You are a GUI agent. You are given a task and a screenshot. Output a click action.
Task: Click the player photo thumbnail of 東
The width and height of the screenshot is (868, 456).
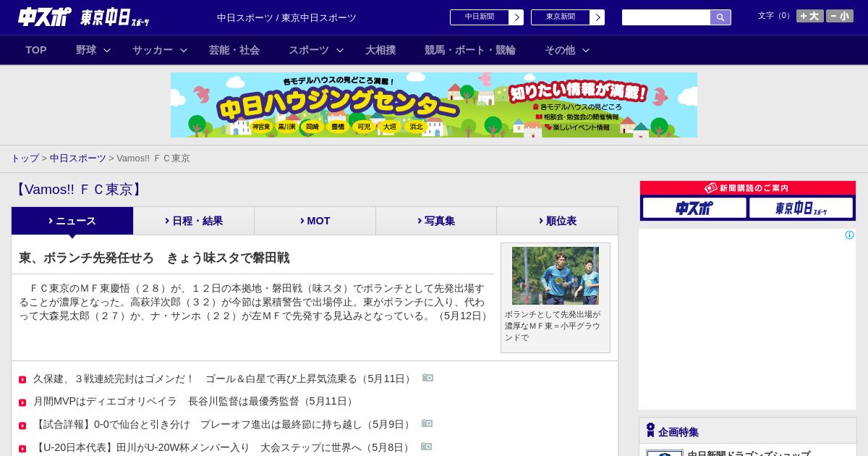pos(556,276)
